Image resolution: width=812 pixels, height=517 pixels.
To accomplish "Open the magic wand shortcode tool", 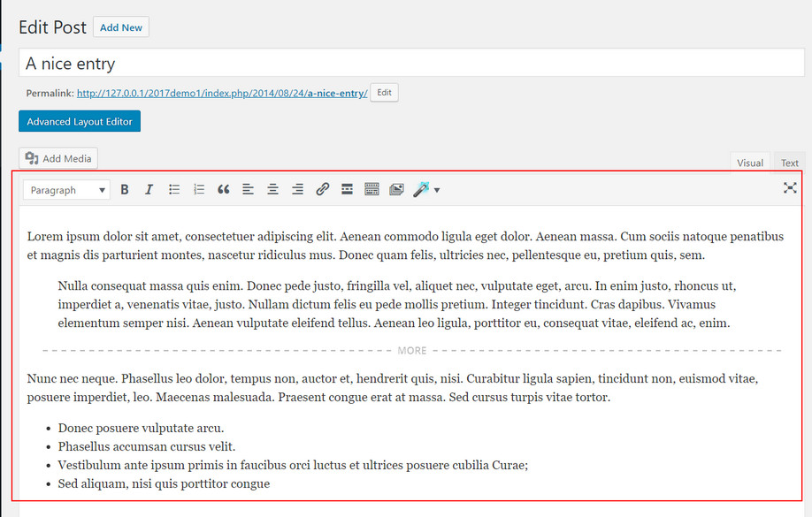I will [421, 189].
